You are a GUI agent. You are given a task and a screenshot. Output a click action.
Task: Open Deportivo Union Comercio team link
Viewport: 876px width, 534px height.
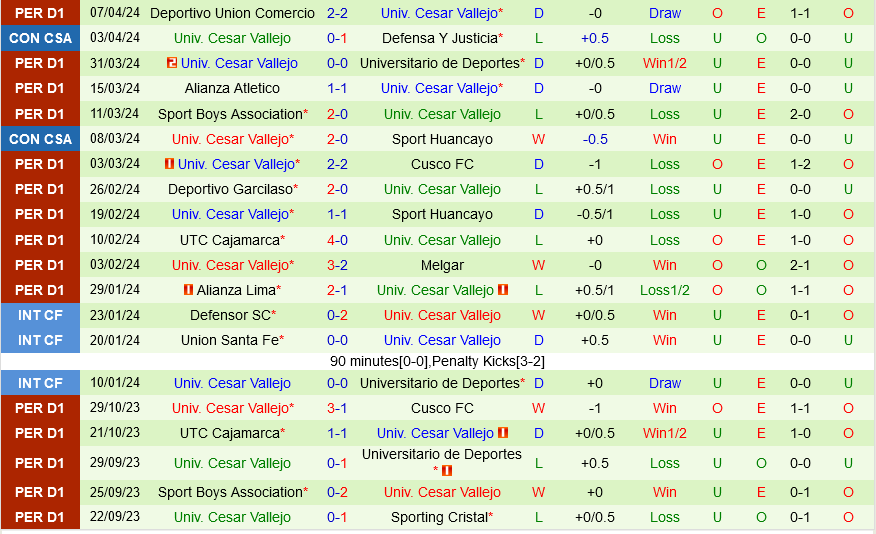[x=231, y=13]
